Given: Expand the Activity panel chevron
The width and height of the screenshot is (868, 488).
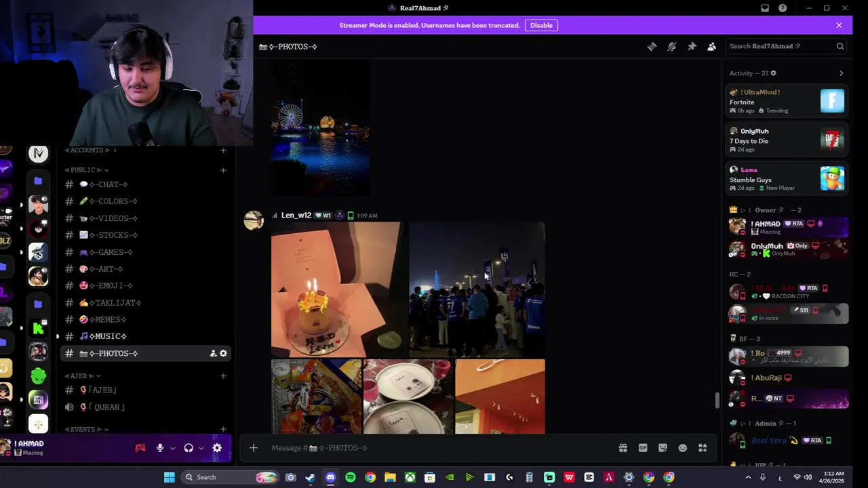Looking at the screenshot, I should [841, 73].
